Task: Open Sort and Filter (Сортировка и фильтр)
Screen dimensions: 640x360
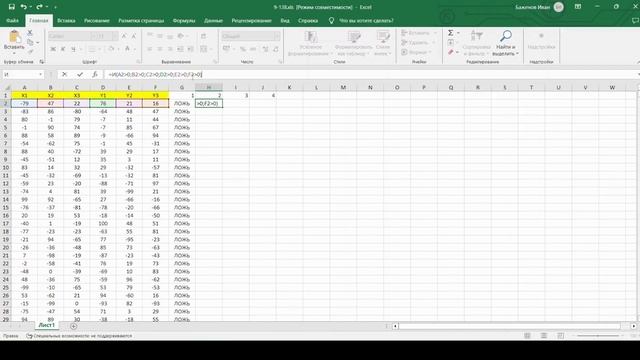Action: pyautogui.click(x=476, y=43)
